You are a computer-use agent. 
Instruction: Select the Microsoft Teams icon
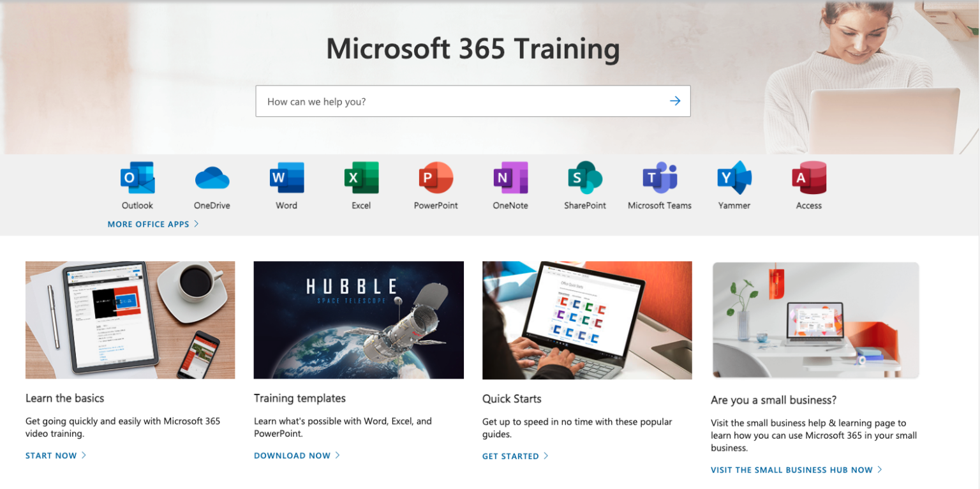[659, 177]
